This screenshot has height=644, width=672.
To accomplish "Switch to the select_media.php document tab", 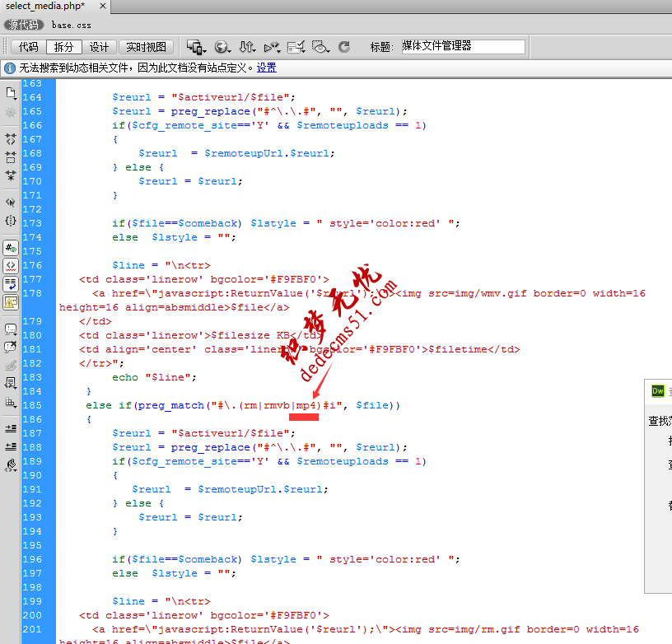I will coord(45,6).
